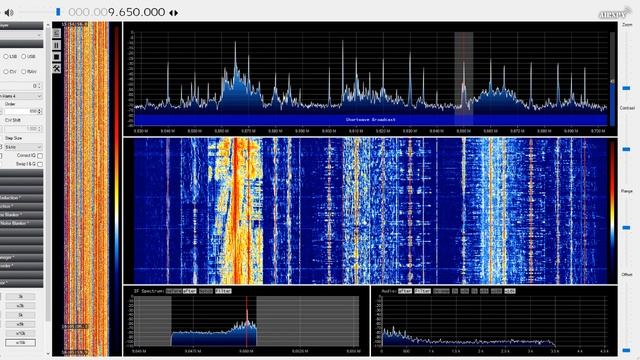
Task: Click the 5k bandwidth button
Action: coord(20,315)
